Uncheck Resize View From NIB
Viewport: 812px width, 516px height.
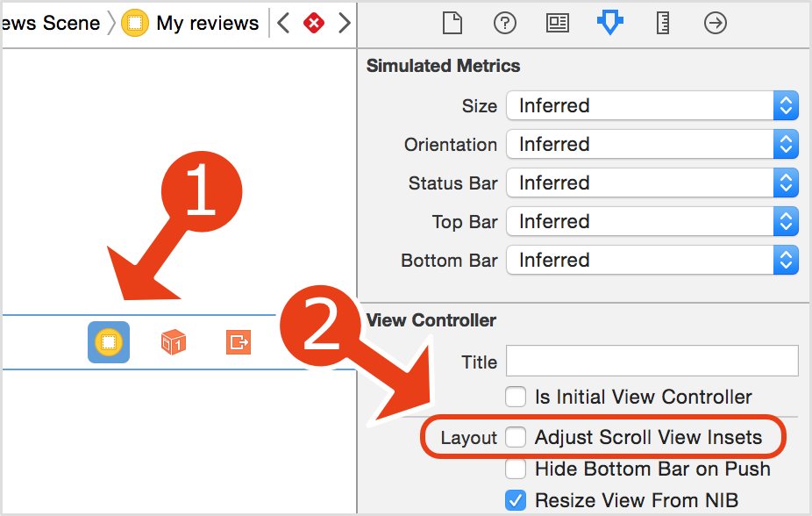click(516, 500)
